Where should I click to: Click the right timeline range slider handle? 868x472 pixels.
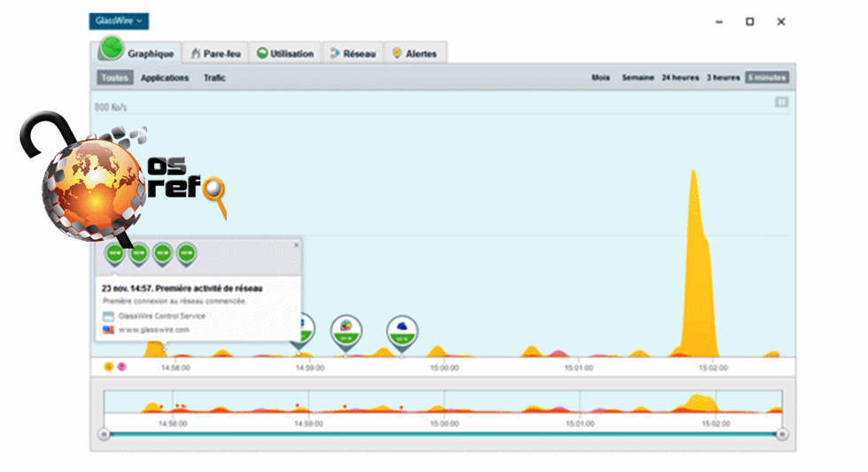781,435
